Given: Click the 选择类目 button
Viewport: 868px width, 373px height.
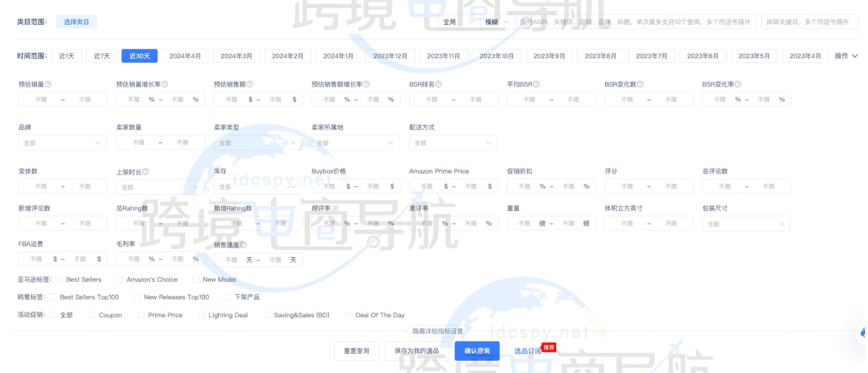Looking at the screenshot, I should 78,21.
